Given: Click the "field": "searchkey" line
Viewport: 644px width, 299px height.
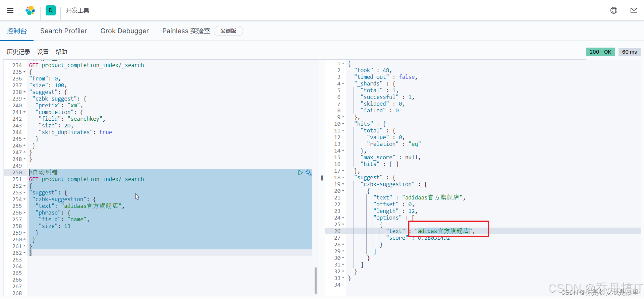Looking at the screenshot, I should pos(72,119).
